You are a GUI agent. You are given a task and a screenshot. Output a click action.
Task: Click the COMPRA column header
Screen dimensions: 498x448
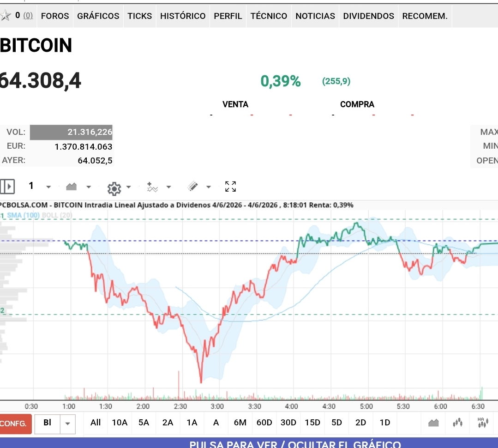click(x=357, y=104)
